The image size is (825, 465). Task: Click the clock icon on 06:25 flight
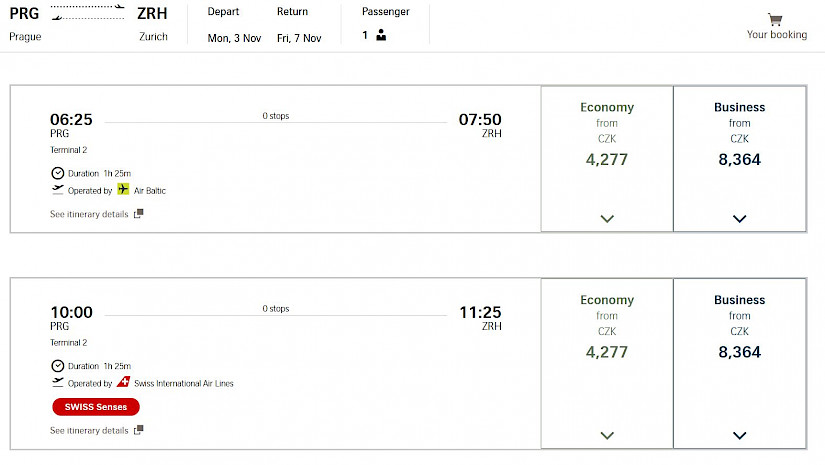pos(58,173)
